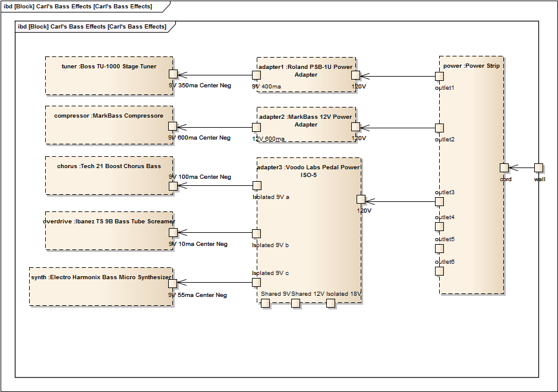Click the 9V 350ma Center Neg port
558x392 pixels.
(x=173, y=75)
